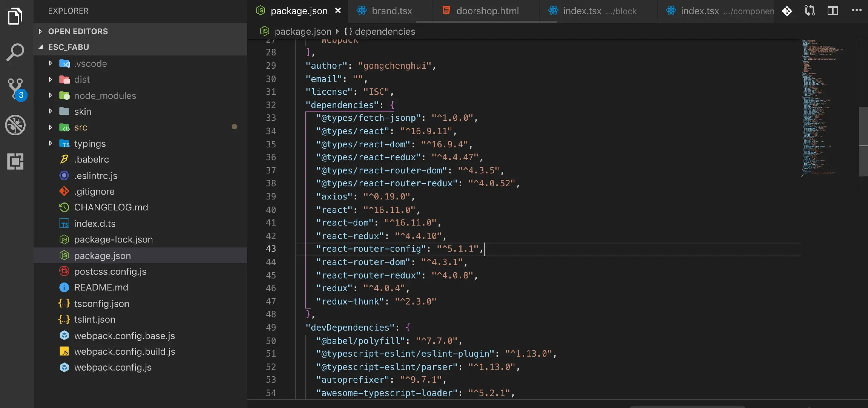Click the "react-router-config" key on line 43

(371, 249)
